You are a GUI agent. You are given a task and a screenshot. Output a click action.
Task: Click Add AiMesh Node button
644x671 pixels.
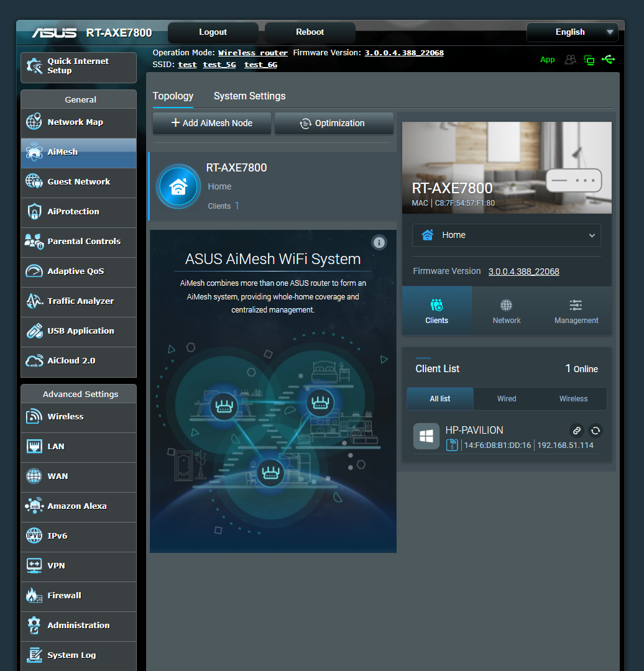point(212,123)
